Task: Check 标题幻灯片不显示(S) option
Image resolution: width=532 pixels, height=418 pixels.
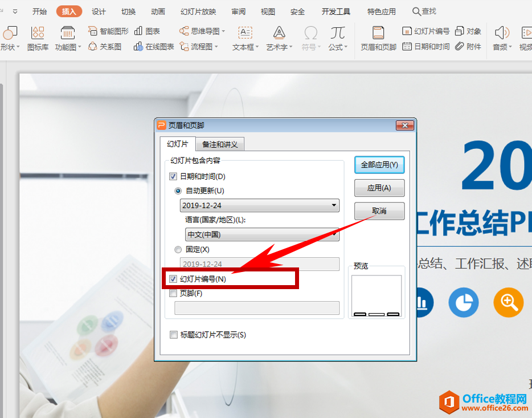Action: click(173, 335)
